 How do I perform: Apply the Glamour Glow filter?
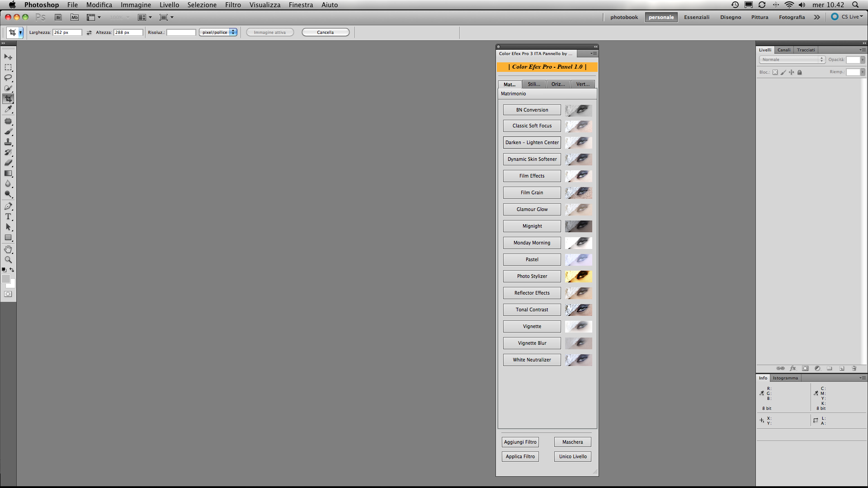[x=532, y=209]
